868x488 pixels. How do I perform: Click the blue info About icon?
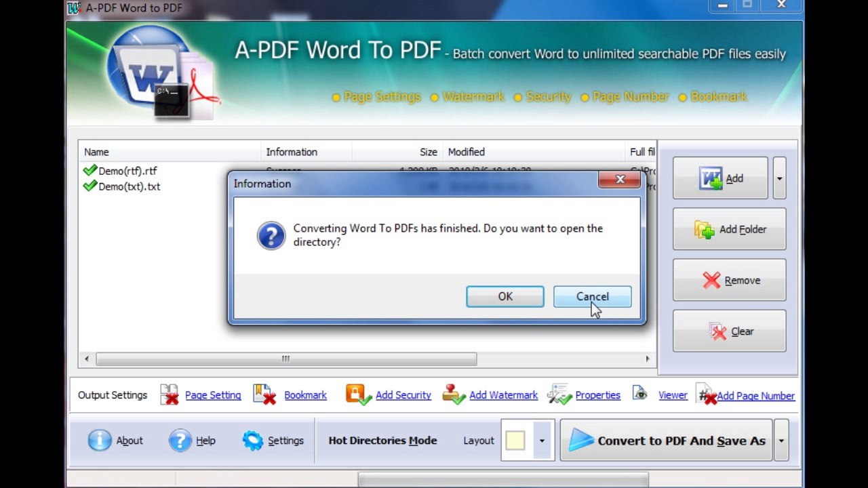[x=100, y=441]
